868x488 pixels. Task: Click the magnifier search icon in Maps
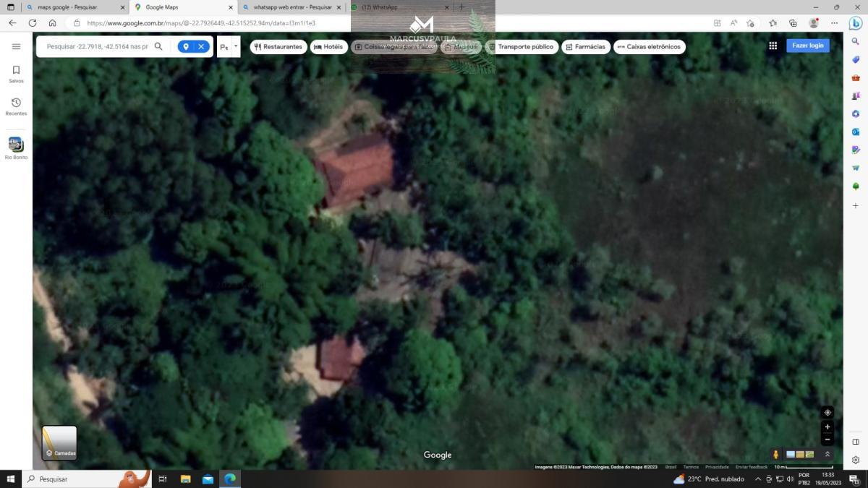click(x=158, y=46)
